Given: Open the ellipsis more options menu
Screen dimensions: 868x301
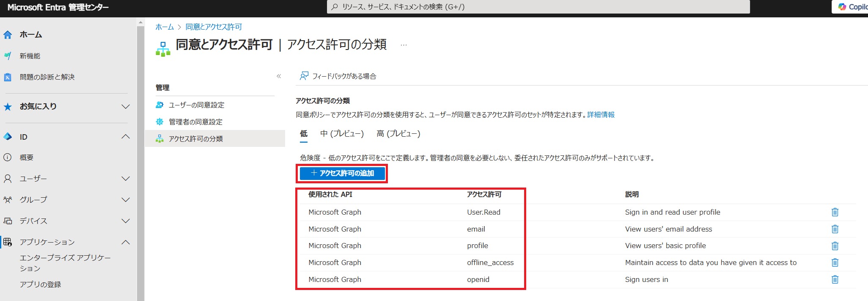Looking at the screenshot, I should coord(404,45).
